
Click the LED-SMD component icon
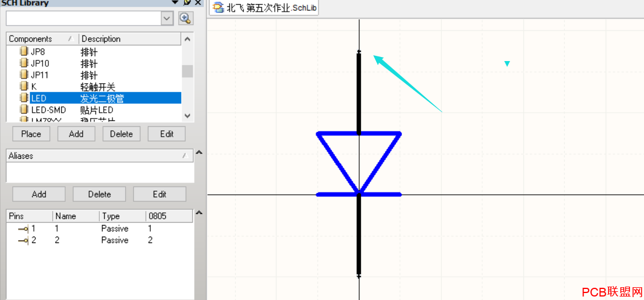[x=24, y=109]
